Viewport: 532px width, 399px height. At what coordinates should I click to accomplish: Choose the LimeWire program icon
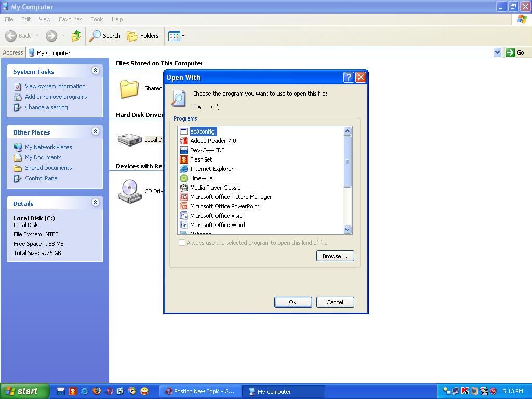coord(183,178)
